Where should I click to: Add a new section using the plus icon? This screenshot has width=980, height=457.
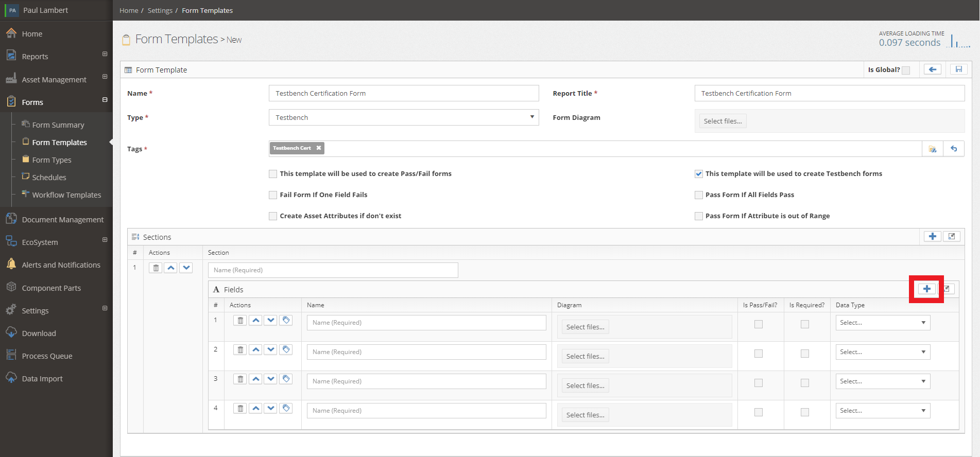coord(932,237)
